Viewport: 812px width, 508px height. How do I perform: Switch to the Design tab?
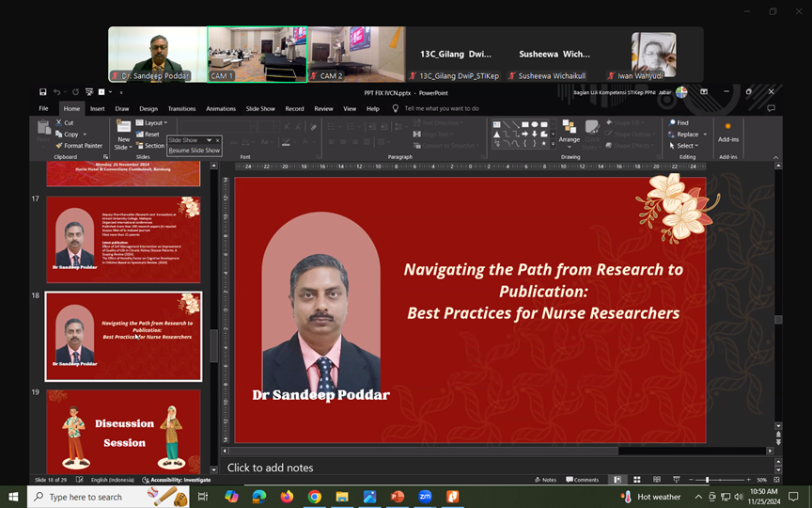tap(148, 108)
